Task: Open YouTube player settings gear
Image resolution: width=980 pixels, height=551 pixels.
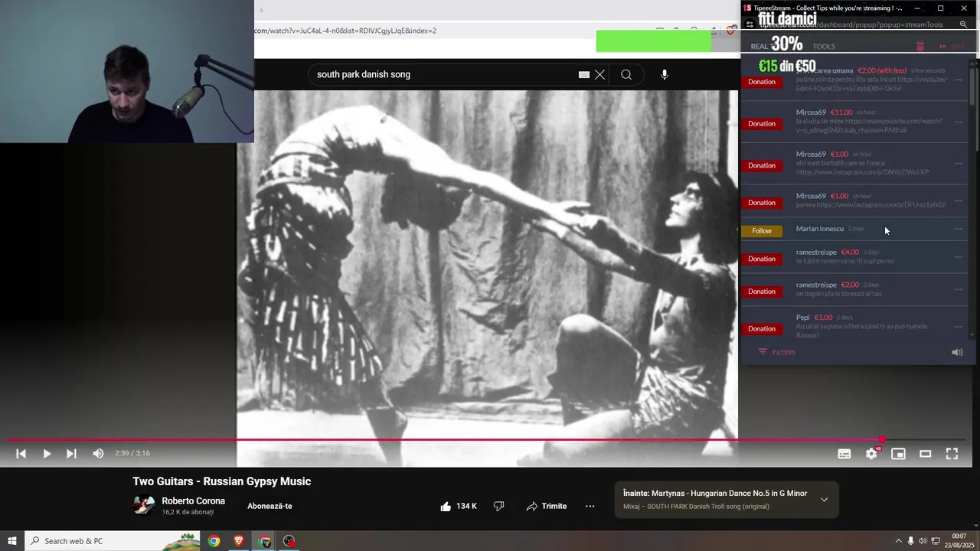Action: pos(871,454)
